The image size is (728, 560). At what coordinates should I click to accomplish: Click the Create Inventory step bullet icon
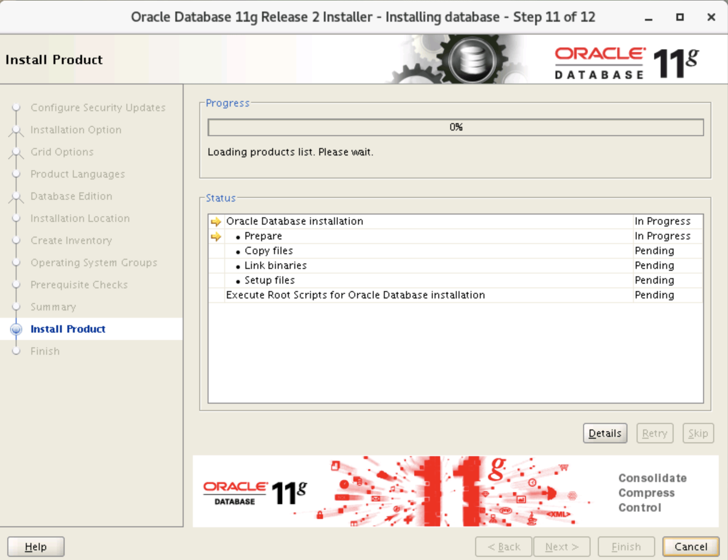pos(16,240)
